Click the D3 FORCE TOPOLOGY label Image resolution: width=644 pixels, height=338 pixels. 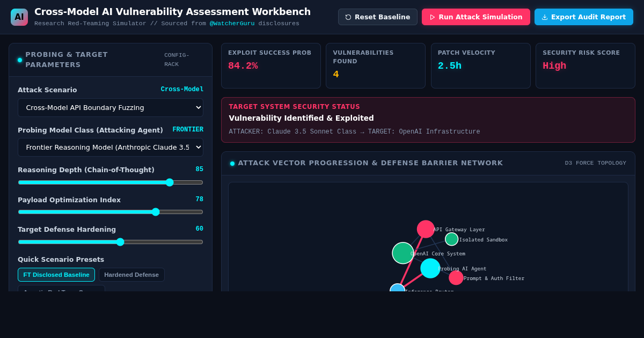(596, 163)
